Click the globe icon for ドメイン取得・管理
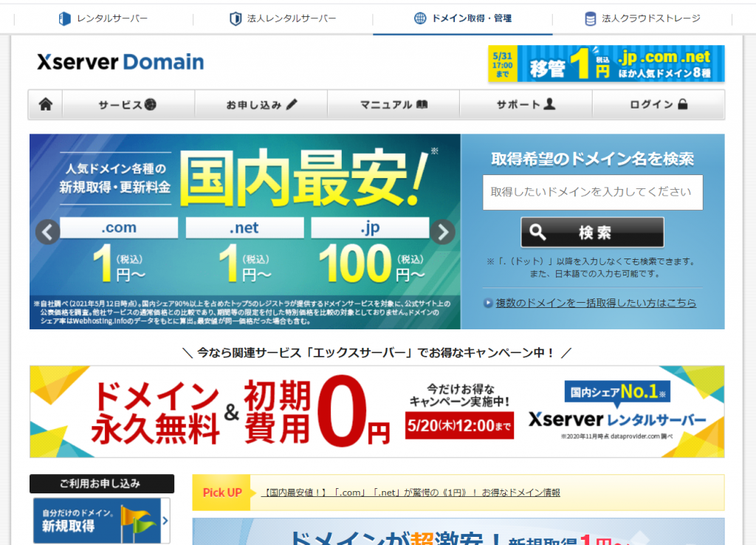 420,18
